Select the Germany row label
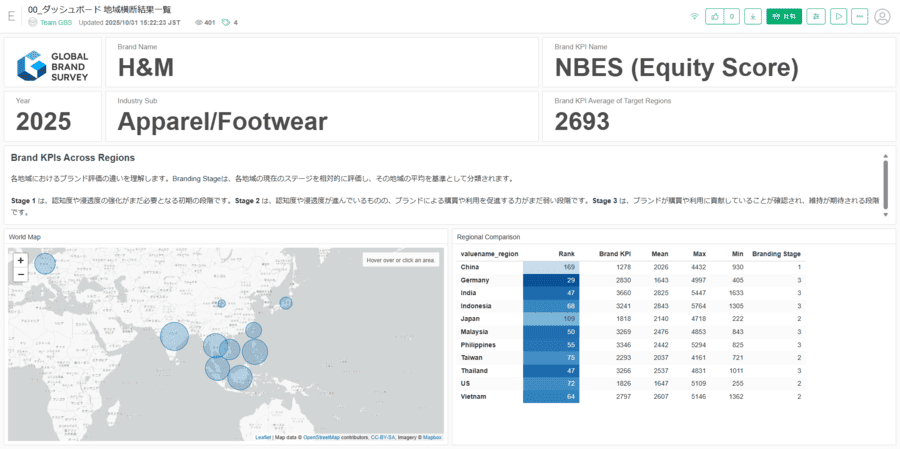The image size is (900, 449). click(475, 280)
